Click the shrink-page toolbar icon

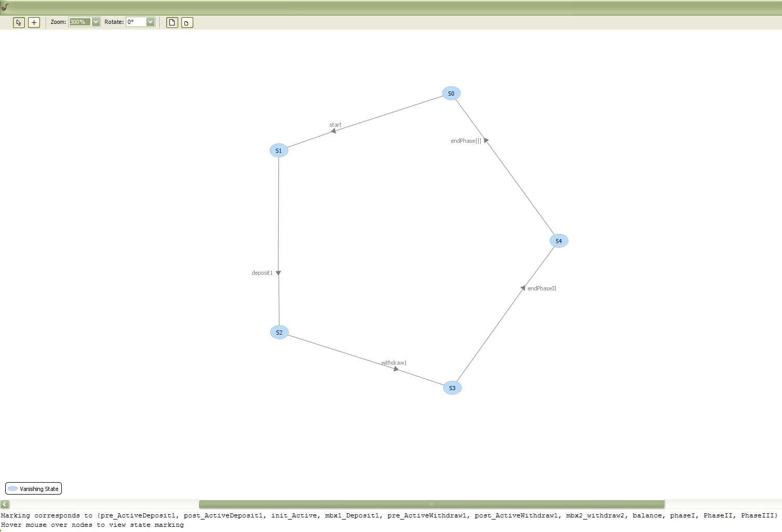(187, 22)
